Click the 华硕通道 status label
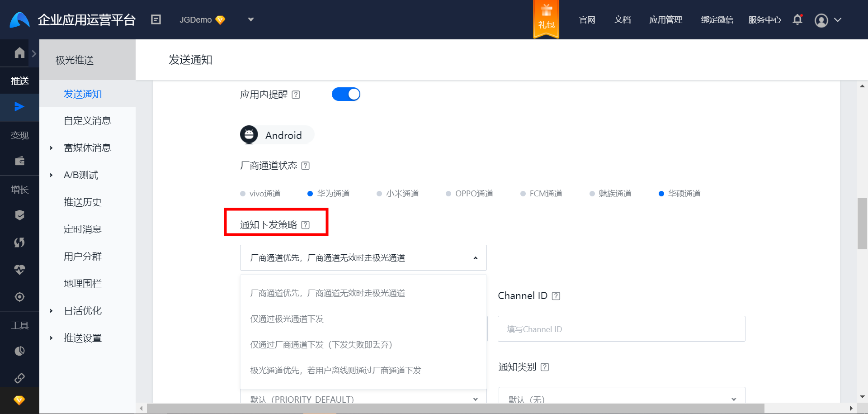The height and width of the screenshot is (414, 868). [x=684, y=194]
